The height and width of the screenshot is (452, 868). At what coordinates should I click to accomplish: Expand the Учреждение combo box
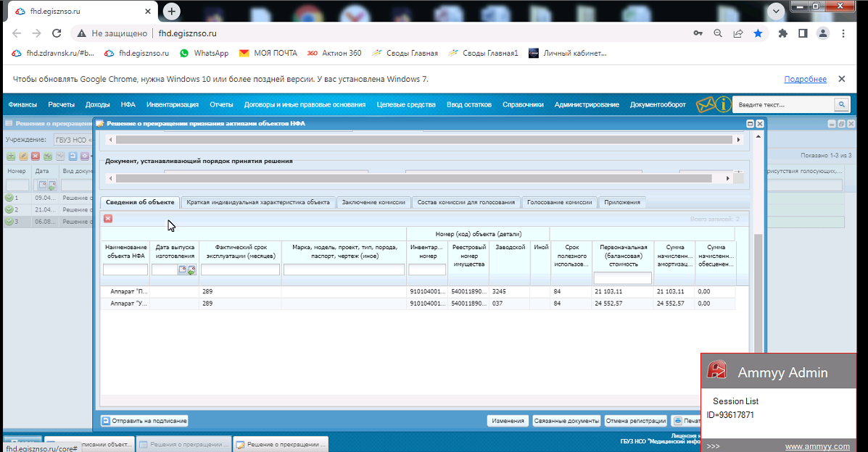click(x=73, y=140)
